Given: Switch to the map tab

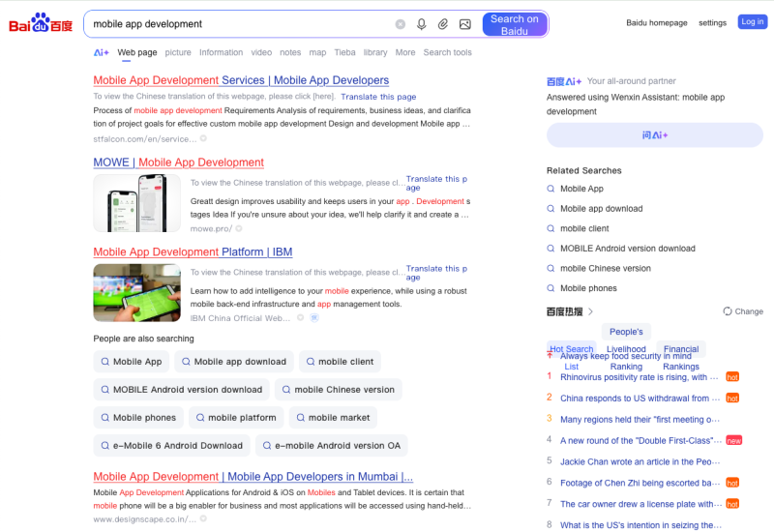Looking at the screenshot, I should 317,52.
